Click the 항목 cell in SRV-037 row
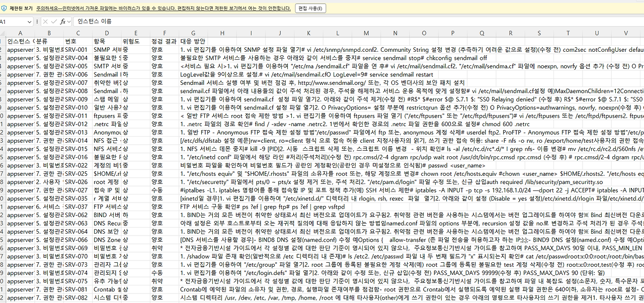 107,207
